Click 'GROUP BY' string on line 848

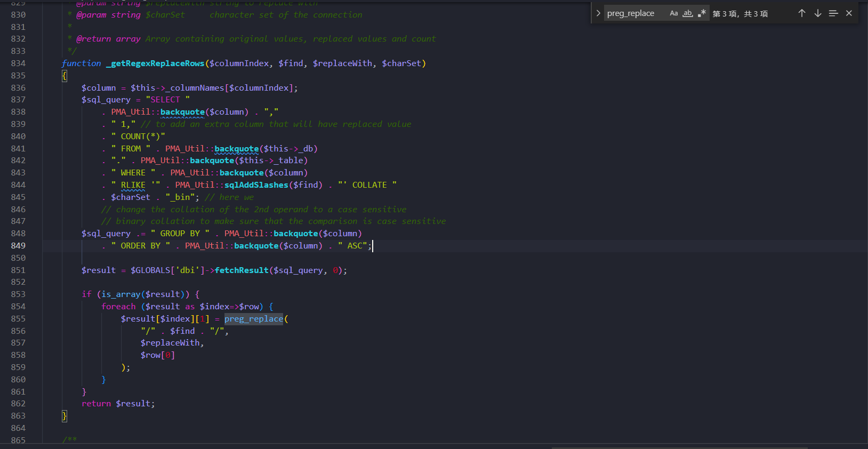(x=180, y=234)
